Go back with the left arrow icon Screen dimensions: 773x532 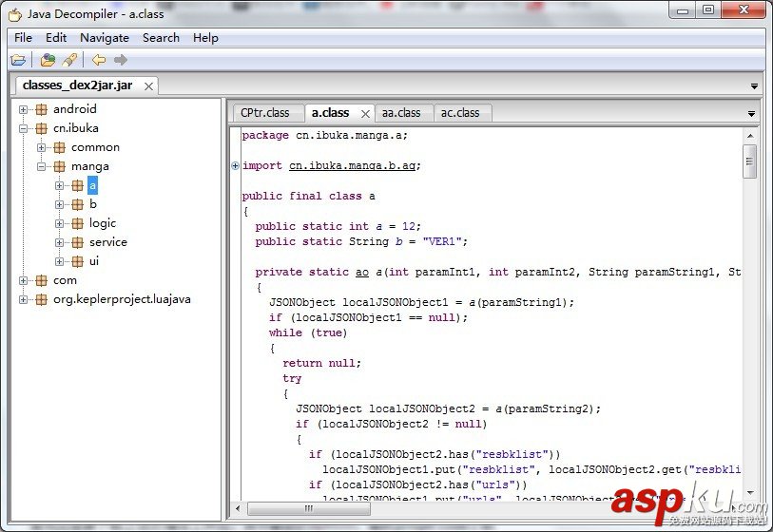99,60
